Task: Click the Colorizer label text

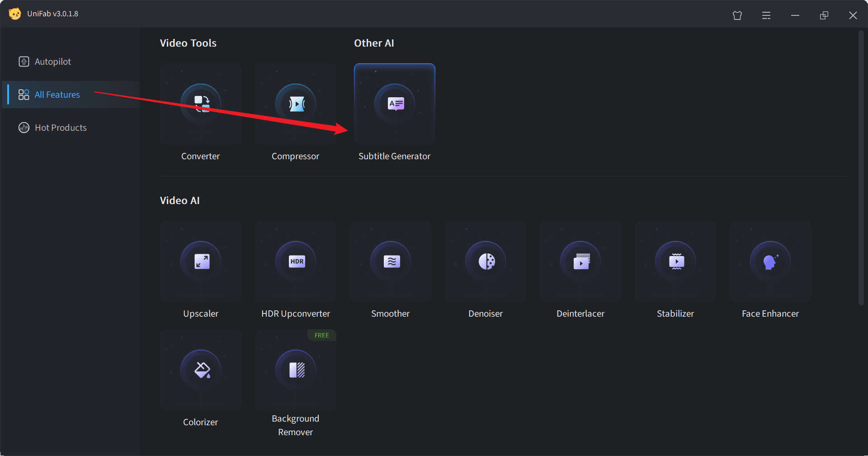Action: 200,422
